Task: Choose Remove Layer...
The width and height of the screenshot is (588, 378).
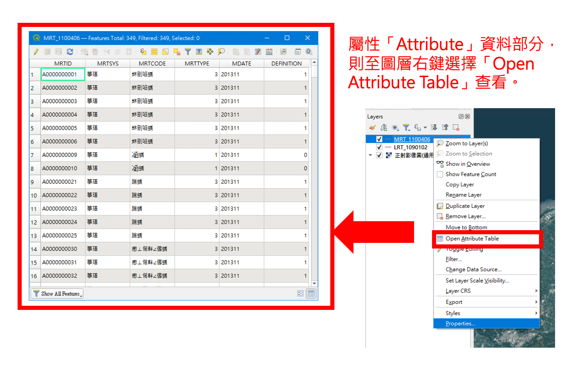Action: (466, 216)
